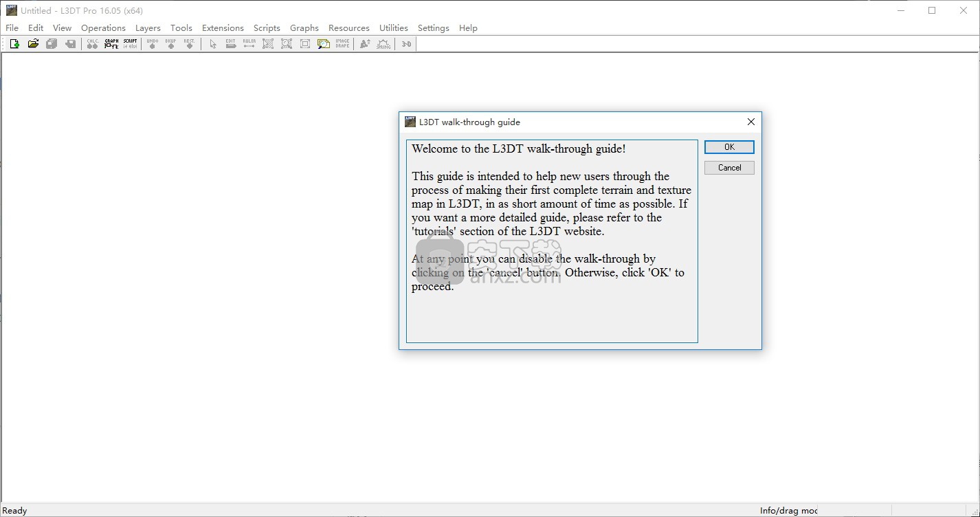Screen dimensions: 980x517
Task: Open the GRAPH toolbar icon
Action: 111,44
